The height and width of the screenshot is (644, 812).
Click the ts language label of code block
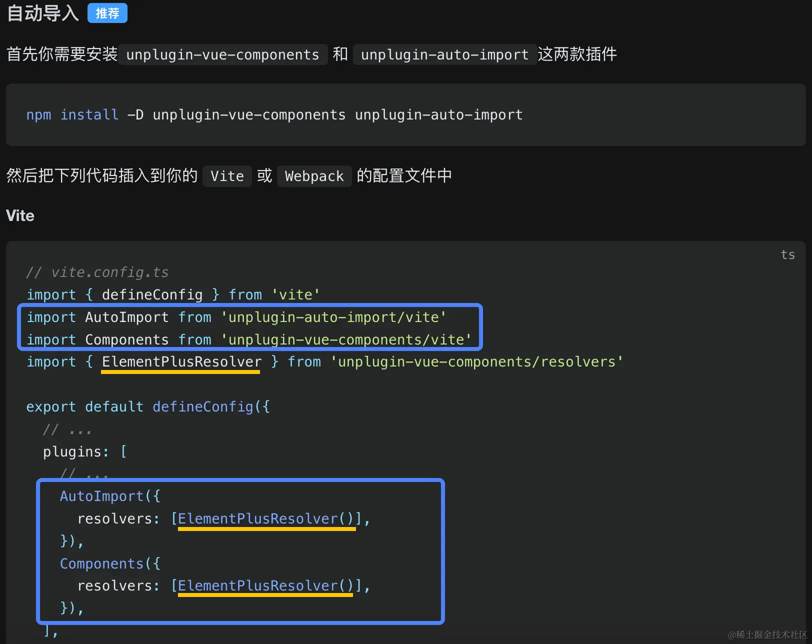(x=787, y=254)
